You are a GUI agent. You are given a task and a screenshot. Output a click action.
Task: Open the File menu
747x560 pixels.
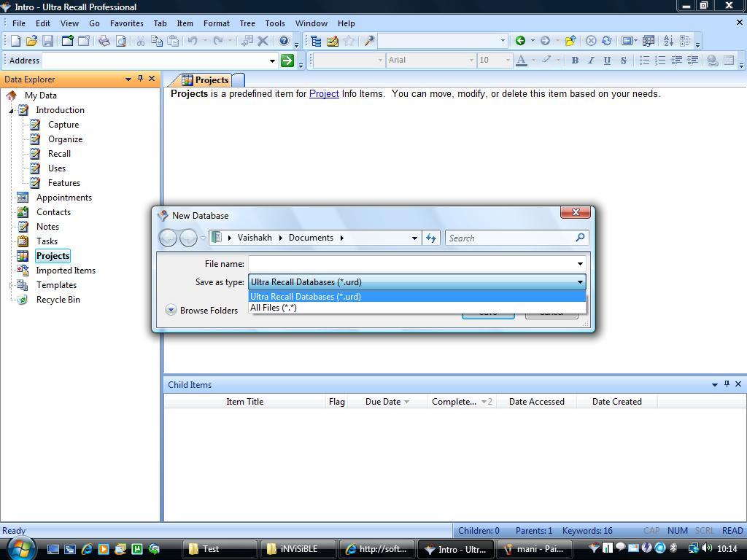[18, 23]
